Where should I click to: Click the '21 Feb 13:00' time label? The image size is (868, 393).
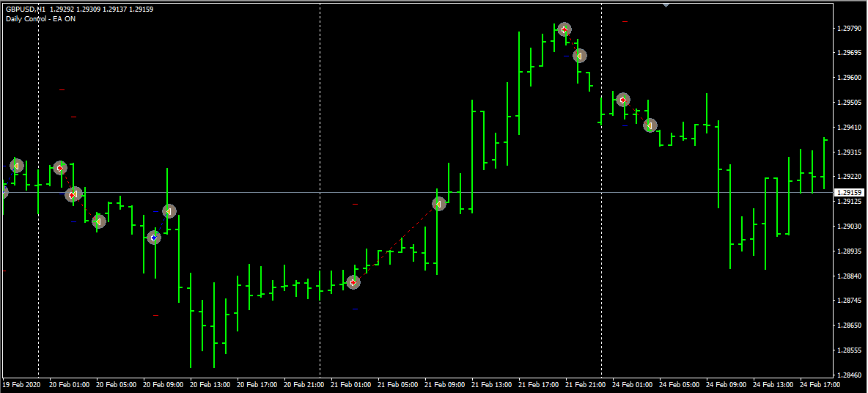490,384
